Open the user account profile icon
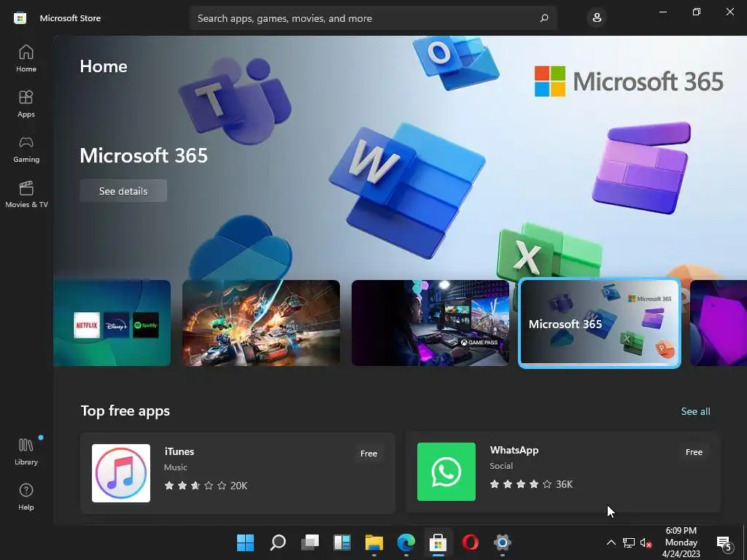Image resolution: width=747 pixels, height=560 pixels. (597, 18)
